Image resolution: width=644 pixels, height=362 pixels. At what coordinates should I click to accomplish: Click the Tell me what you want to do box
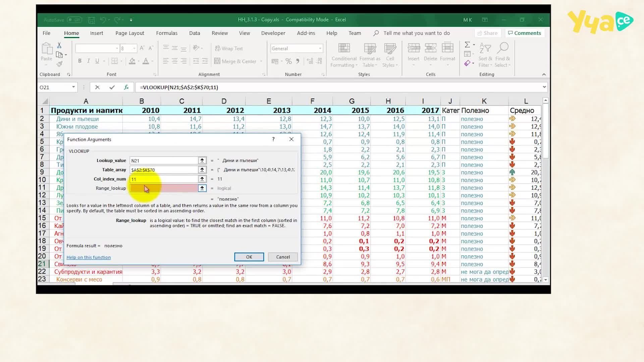(x=416, y=33)
